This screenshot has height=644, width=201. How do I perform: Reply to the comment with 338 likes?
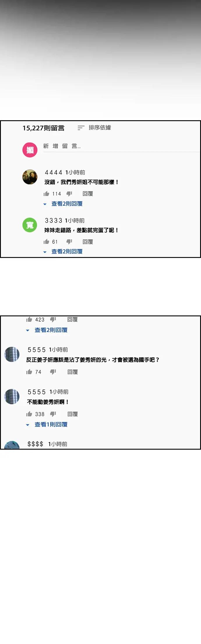pos(73,414)
